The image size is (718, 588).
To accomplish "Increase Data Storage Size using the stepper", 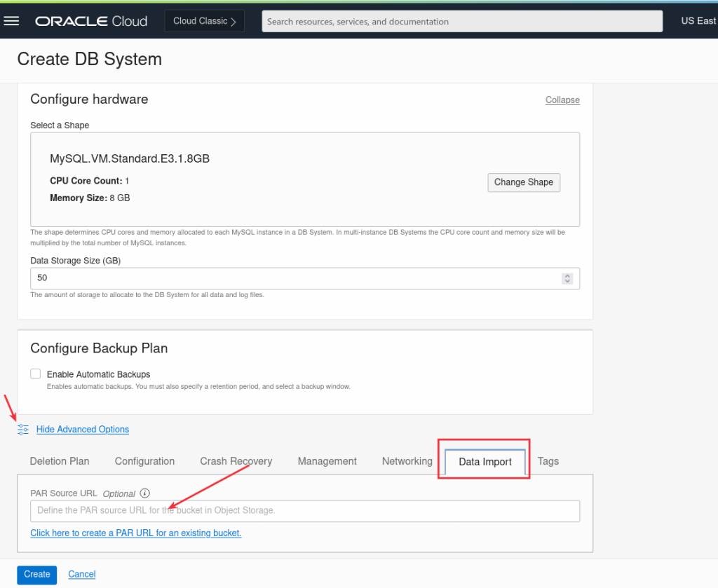I will pyautogui.click(x=567, y=275).
